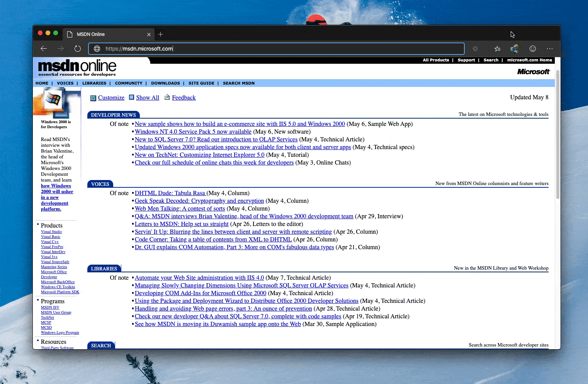Open the Windows 2000 development platform link
The width and height of the screenshot is (588, 384).
click(x=57, y=197)
